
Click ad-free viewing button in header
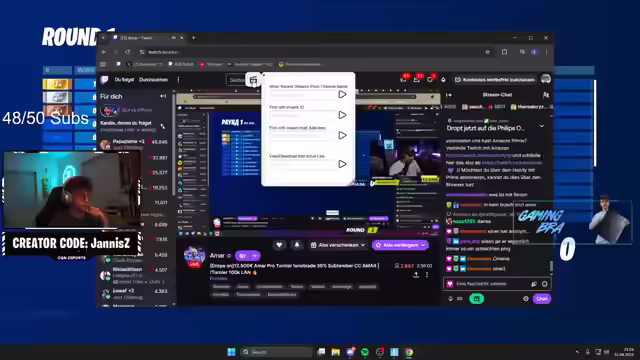pyautogui.click(x=495, y=80)
